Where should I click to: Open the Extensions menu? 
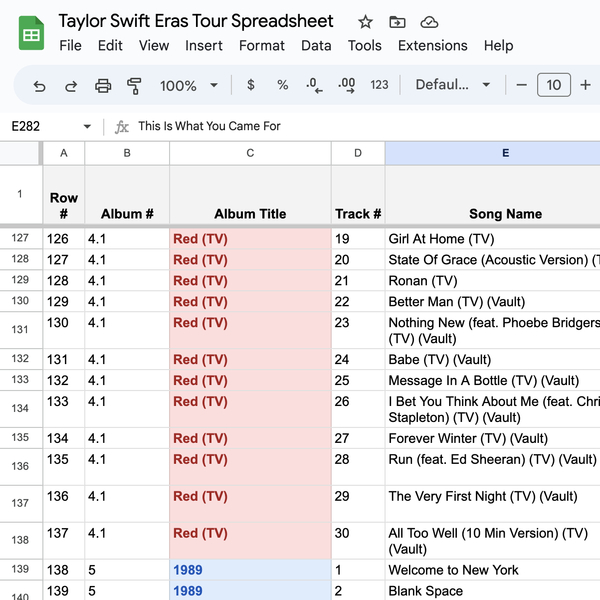432,45
